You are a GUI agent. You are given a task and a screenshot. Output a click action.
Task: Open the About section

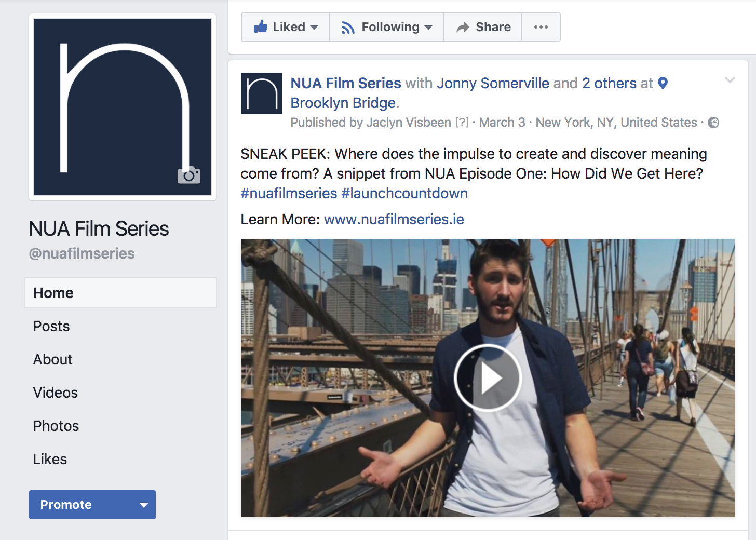(52, 359)
